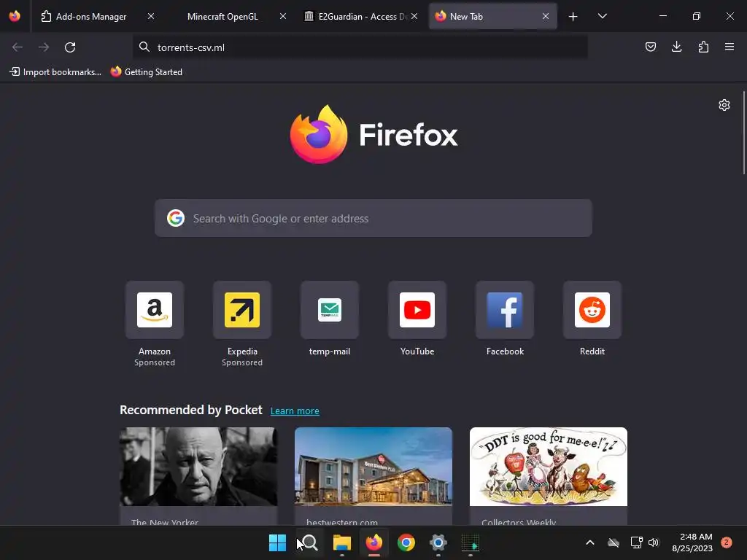This screenshot has width=747, height=560.
Task: Close the E2Guardian tab
Action: point(414,16)
